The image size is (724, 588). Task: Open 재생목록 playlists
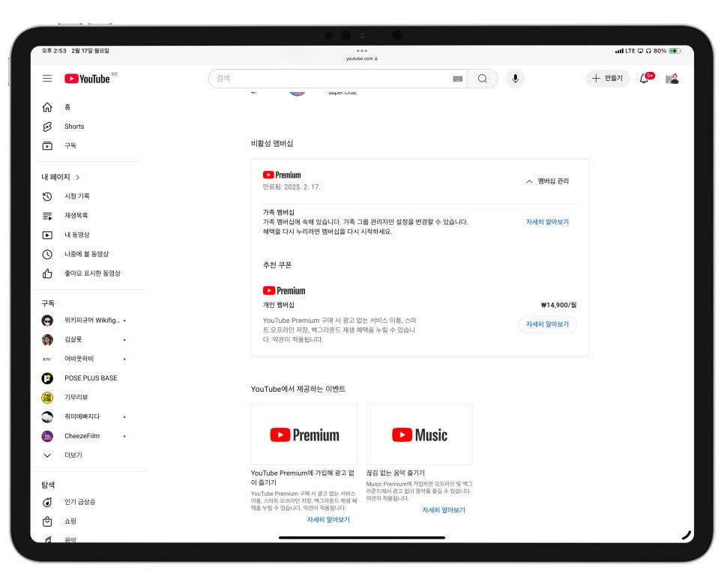coord(76,216)
